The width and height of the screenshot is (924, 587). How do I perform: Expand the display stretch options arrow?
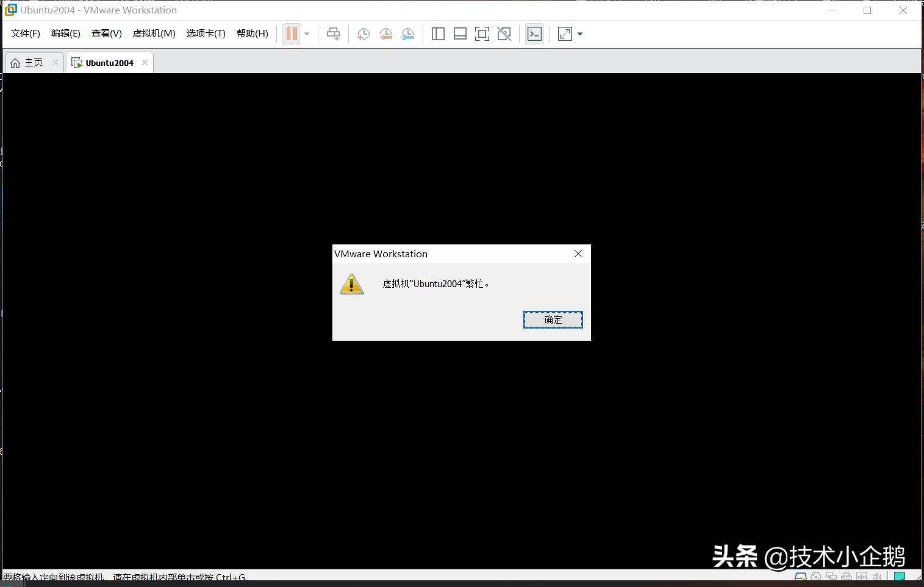[580, 34]
